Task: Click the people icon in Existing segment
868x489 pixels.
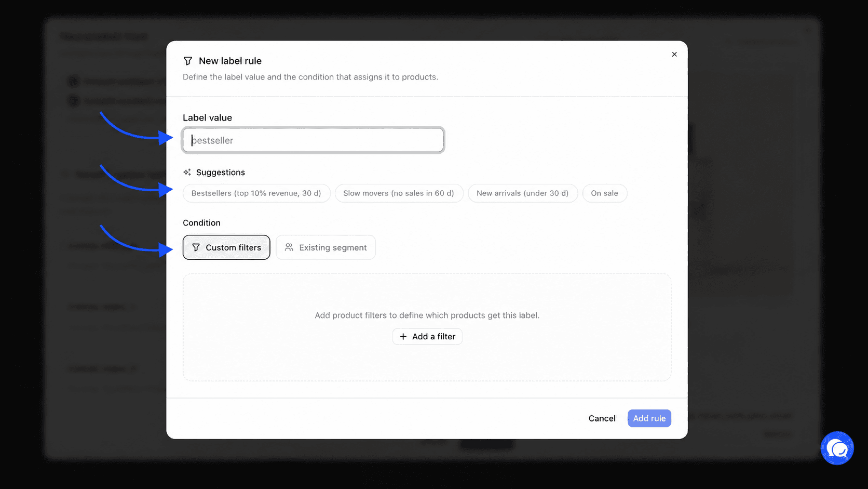Action: tap(289, 247)
